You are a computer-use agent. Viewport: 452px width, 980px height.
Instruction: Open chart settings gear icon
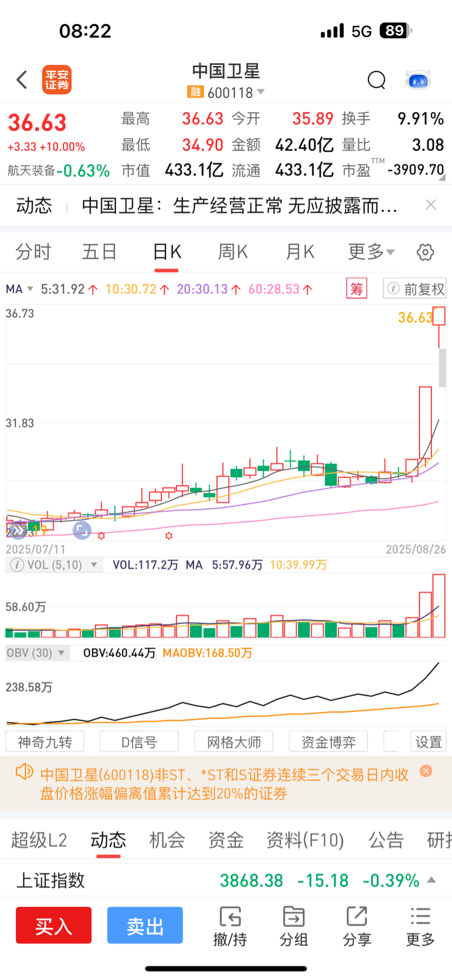(x=426, y=253)
